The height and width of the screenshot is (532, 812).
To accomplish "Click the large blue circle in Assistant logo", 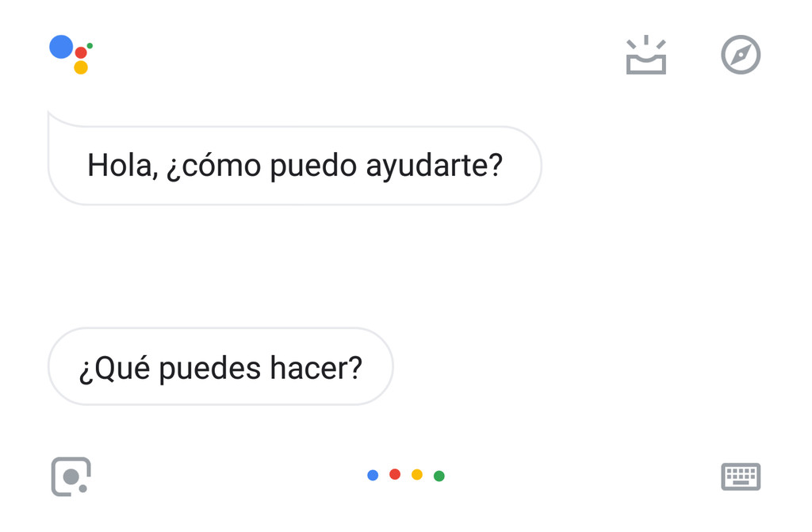I will [x=61, y=47].
